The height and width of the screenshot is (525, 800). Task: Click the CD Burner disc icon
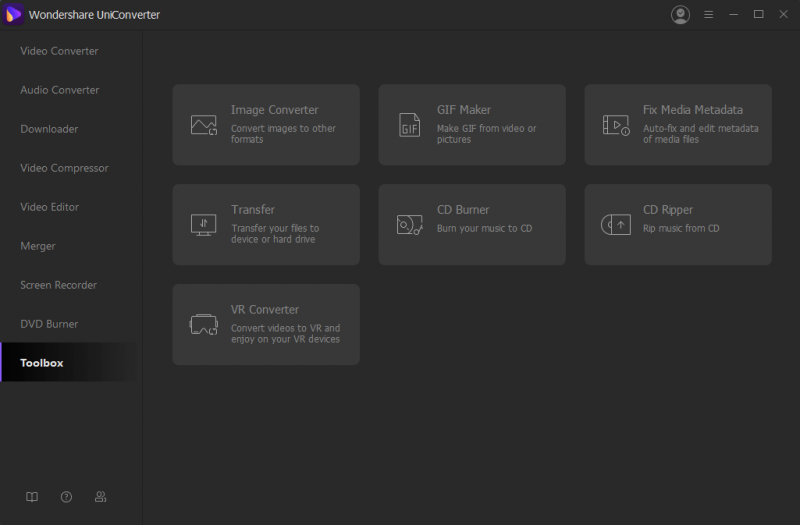point(410,224)
